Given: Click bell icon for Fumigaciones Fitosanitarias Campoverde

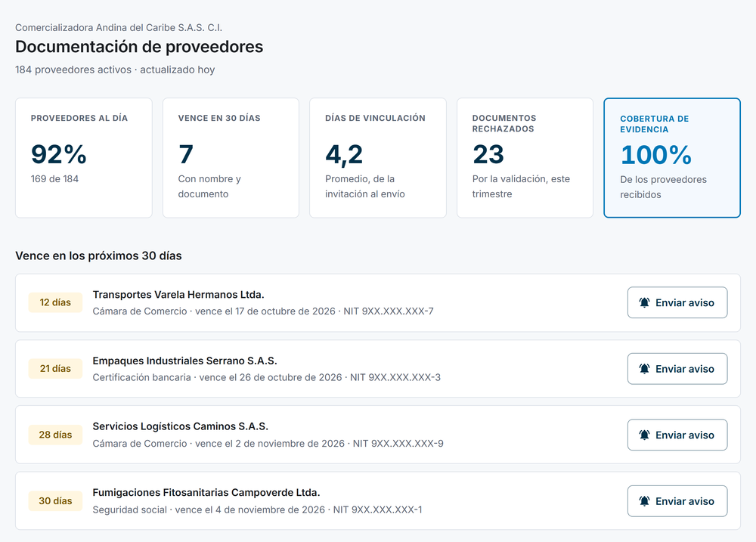Looking at the screenshot, I should [644, 501].
